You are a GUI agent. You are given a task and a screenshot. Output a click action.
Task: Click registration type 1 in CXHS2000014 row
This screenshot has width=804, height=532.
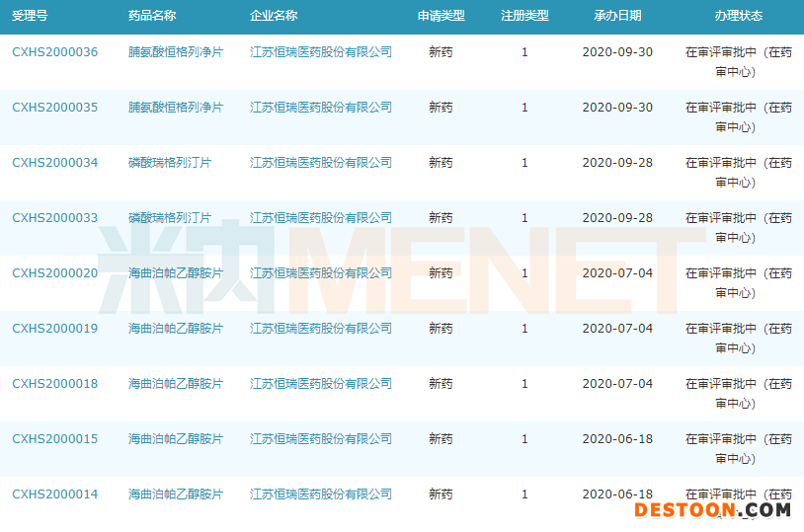(524, 494)
